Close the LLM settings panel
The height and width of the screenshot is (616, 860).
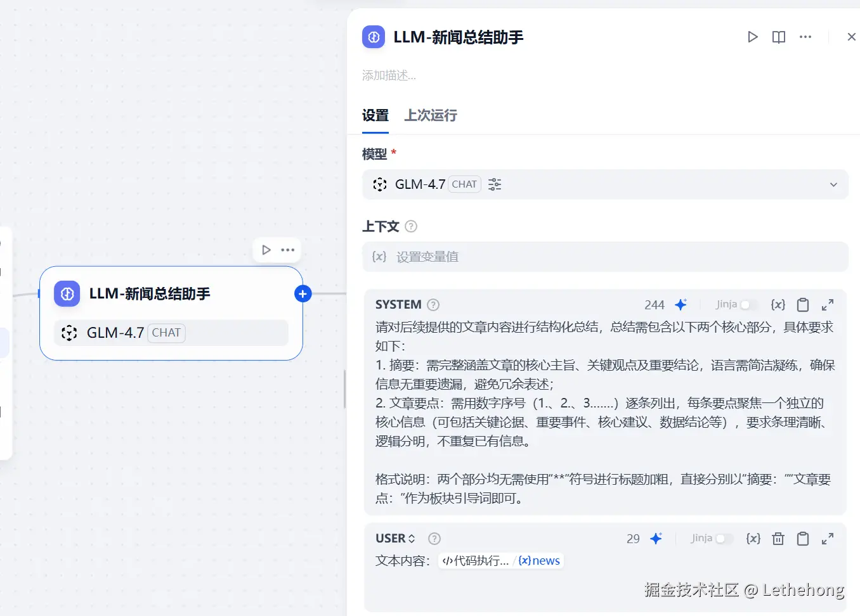[851, 37]
